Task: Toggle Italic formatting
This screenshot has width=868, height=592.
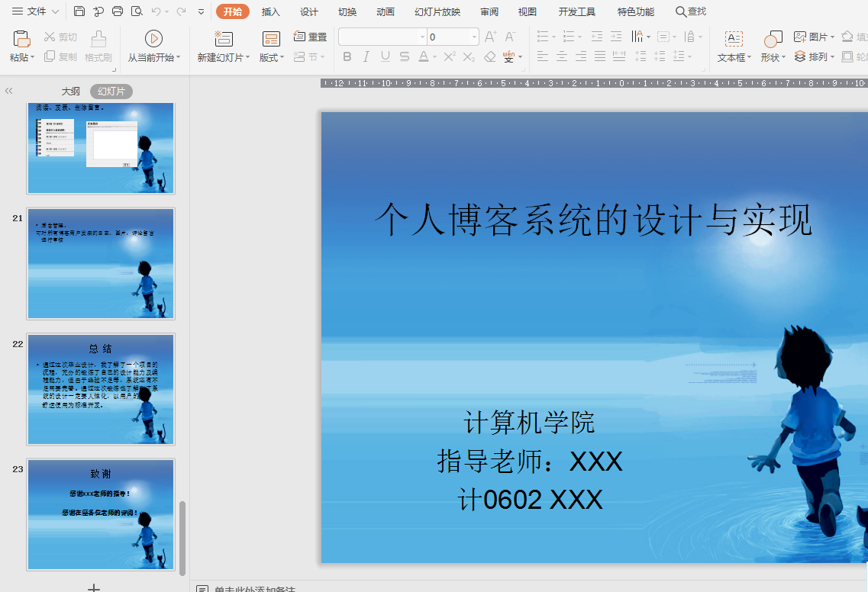Action: pyautogui.click(x=366, y=56)
